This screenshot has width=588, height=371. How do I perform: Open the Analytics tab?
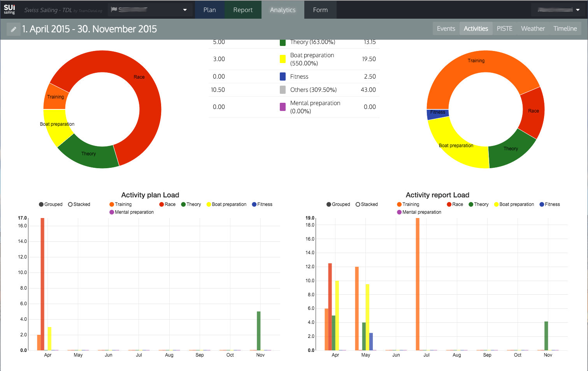pyautogui.click(x=283, y=10)
